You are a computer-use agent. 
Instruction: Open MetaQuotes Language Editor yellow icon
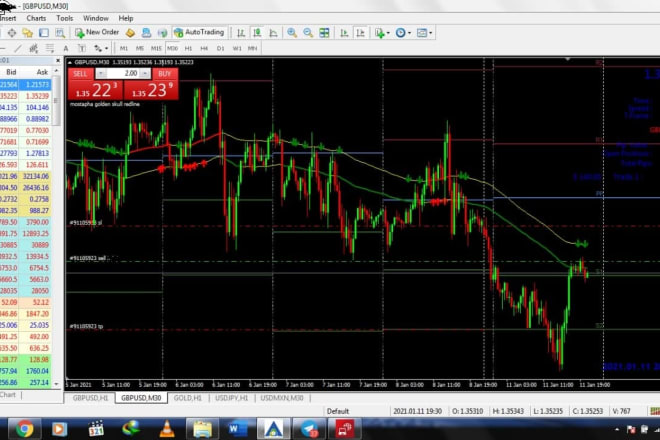click(130, 32)
